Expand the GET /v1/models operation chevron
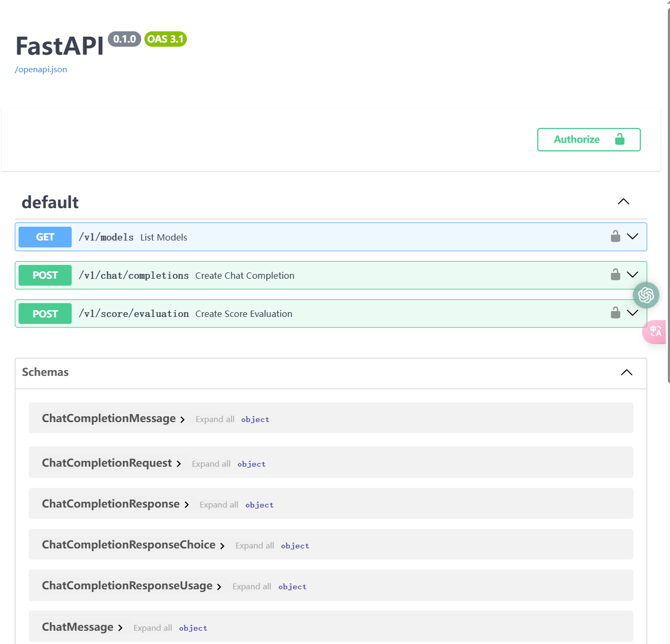 pyautogui.click(x=632, y=236)
